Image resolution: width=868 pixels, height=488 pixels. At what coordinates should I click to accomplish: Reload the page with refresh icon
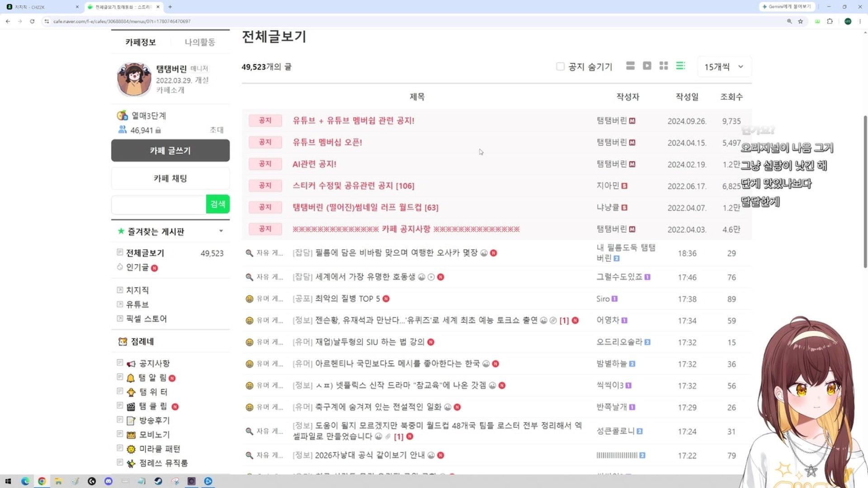(32, 21)
